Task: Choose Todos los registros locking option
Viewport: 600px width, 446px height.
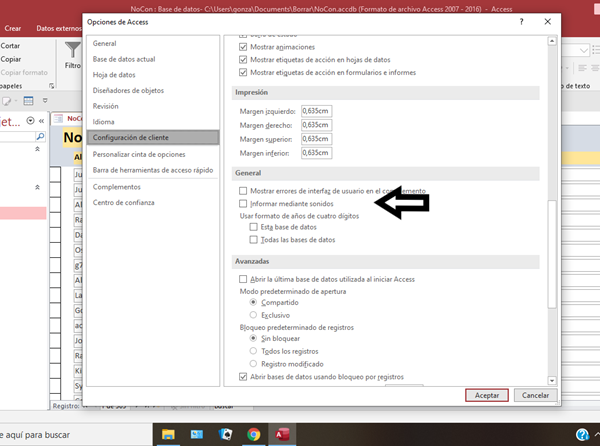Action: click(x=253, y=351)
